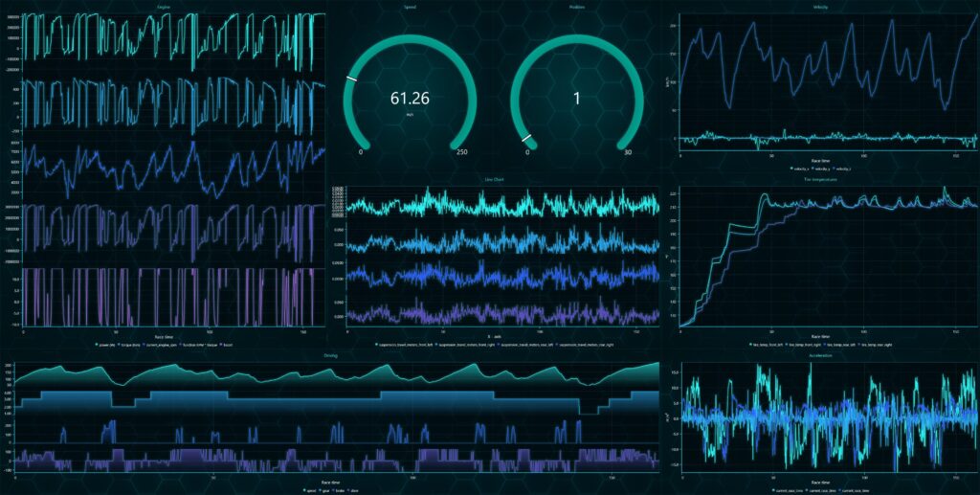Click the position gauge white needle marker

pos(527,138)
